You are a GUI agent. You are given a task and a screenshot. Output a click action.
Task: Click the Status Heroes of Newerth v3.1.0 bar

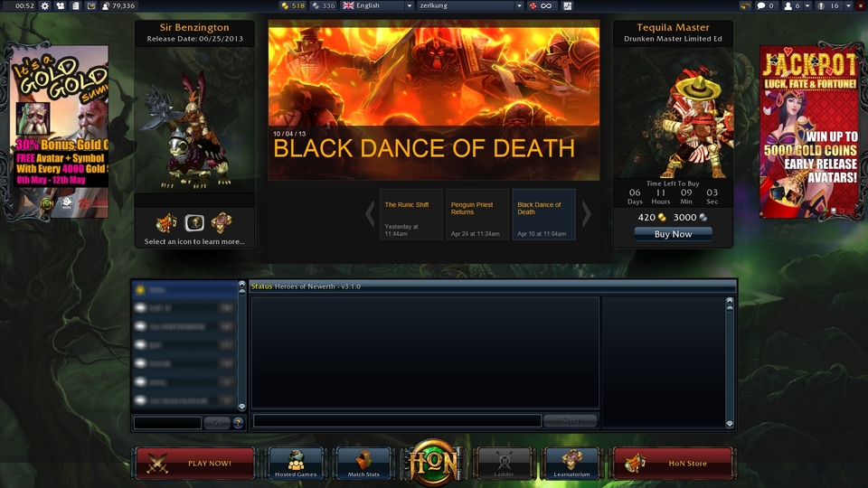click(492, 286)
